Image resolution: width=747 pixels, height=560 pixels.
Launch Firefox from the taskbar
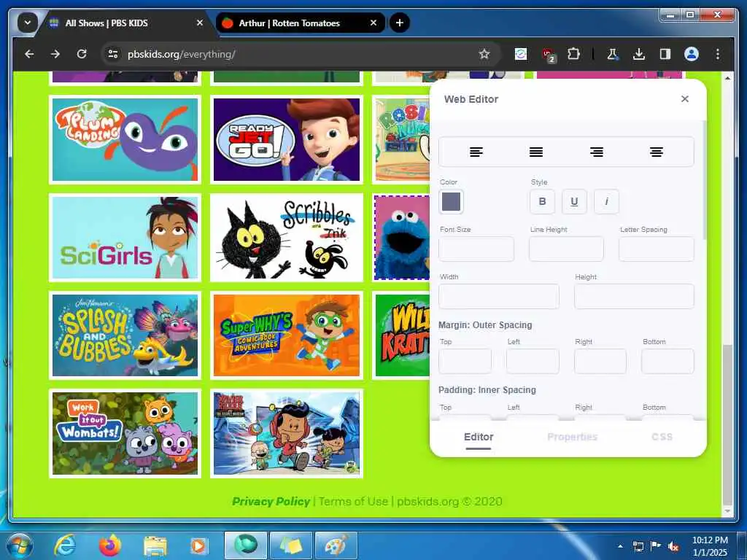pyautogui.click(x=110, y=545)
